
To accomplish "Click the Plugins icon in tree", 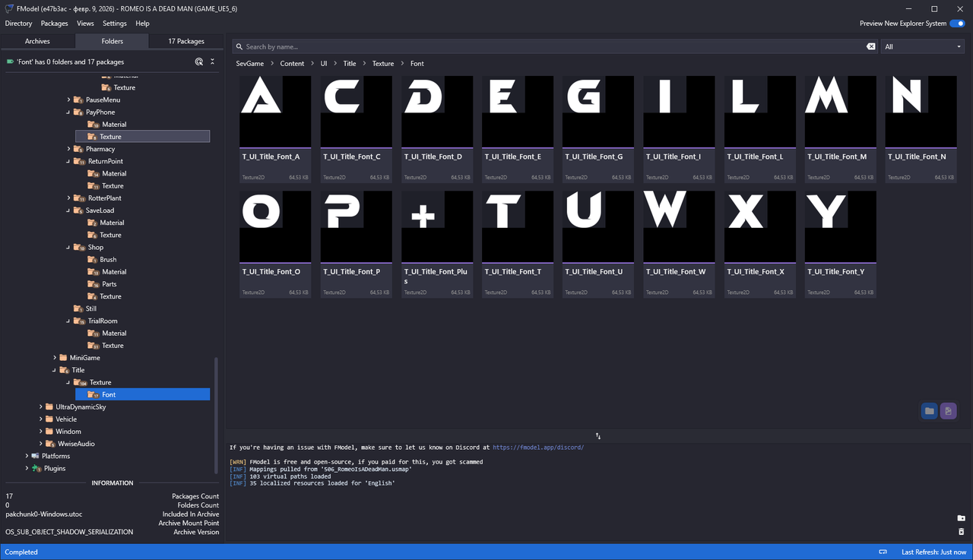I will pos(36,468).
